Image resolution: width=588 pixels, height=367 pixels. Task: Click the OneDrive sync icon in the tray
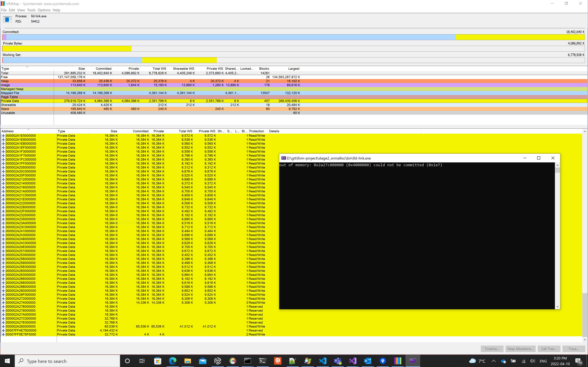pos(503,361)
